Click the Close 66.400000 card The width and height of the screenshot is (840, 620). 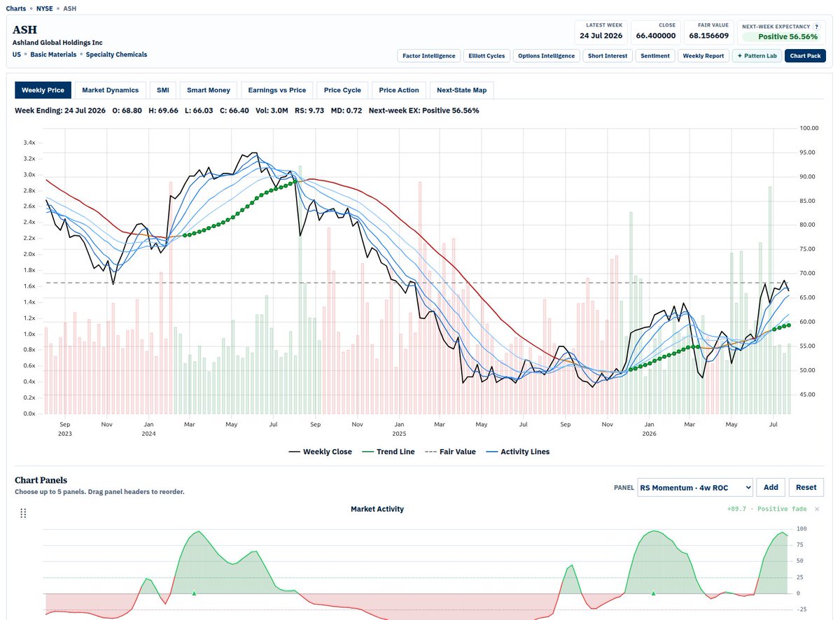pyautogui.click(x=656, y=31)
